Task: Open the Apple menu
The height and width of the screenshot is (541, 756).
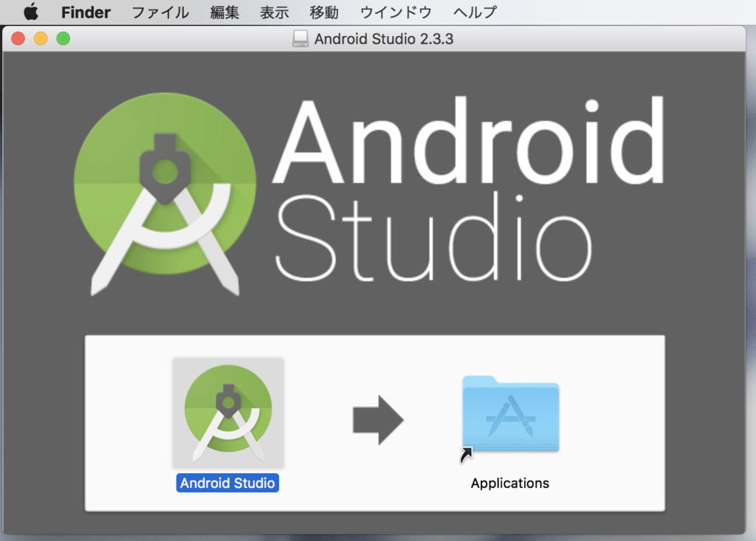Action: pyautogui.click(x=31, y=12)
